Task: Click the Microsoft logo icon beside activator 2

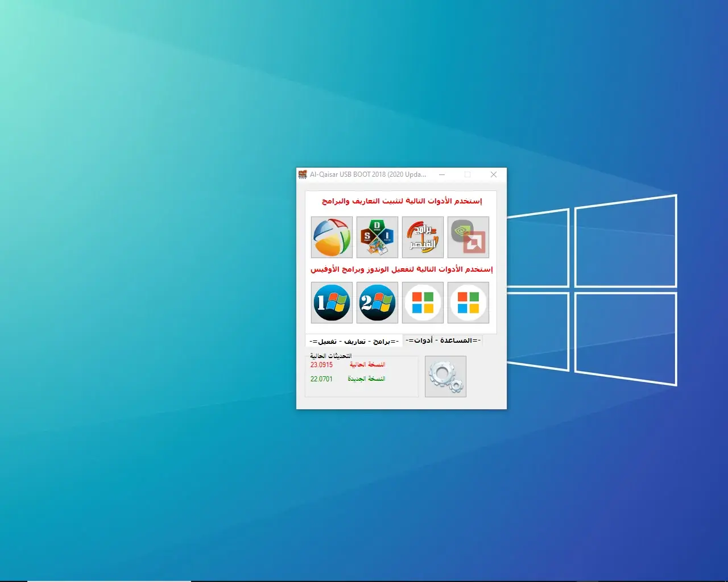Action: (423, 303)
